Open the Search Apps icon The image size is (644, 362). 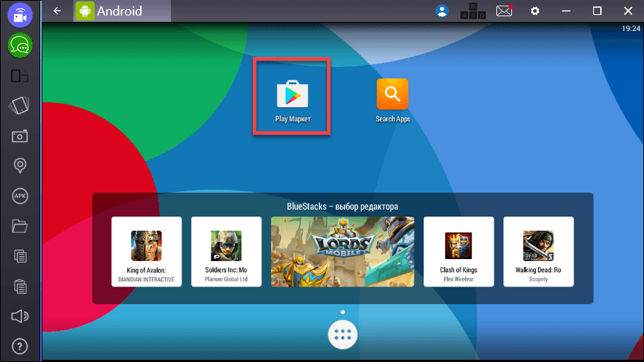(393, 99)
